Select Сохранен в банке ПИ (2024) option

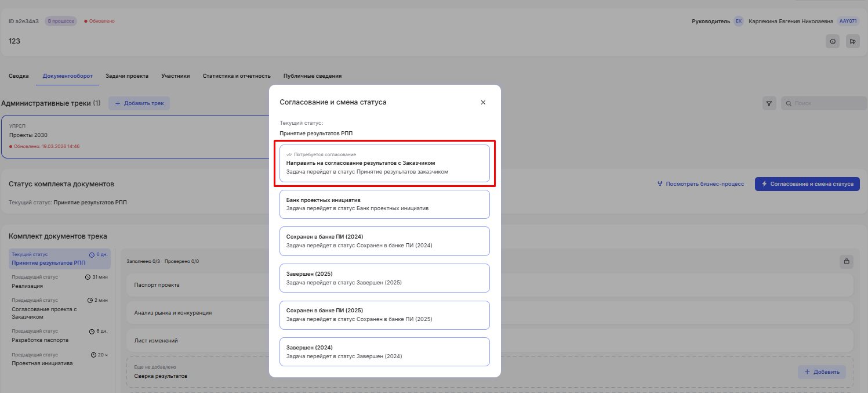point(384,241)
